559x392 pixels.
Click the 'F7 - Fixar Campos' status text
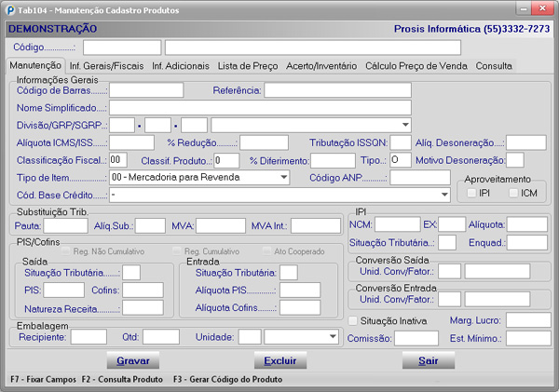[43, 380]
